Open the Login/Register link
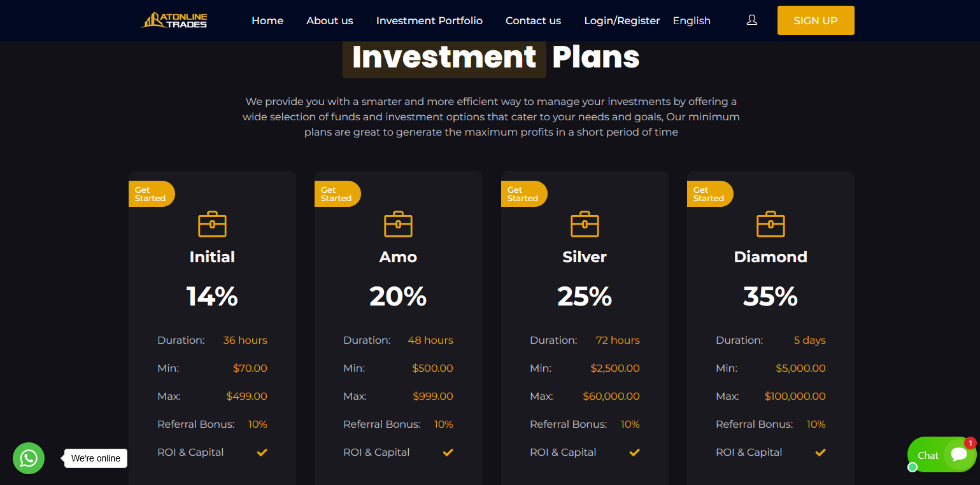Screen dimensions: 980x485 (x=622, y=20)
